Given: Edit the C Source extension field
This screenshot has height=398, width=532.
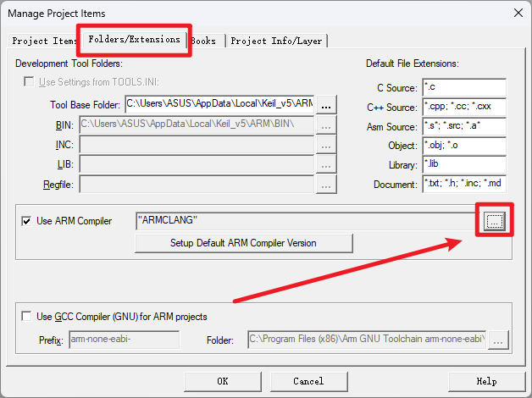Looking at the screenshot, I should pos(463,88).
